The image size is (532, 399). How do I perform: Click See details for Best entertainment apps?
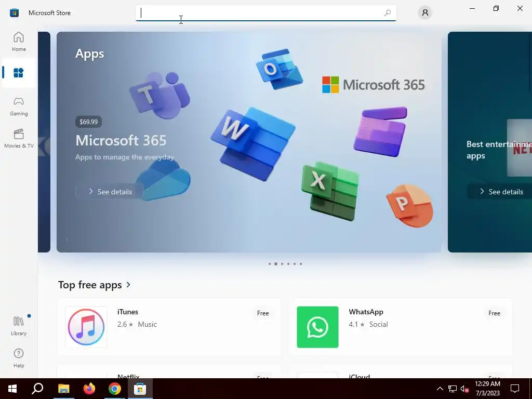(x=501, y=192)
